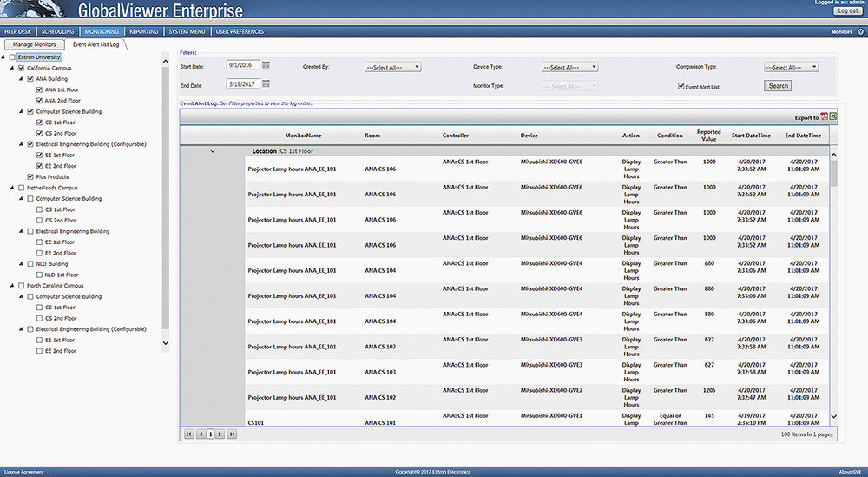Select the CS 2nd Floor item under California Campus
This screenshot has width=868, height=477.
tap(61, 134)
